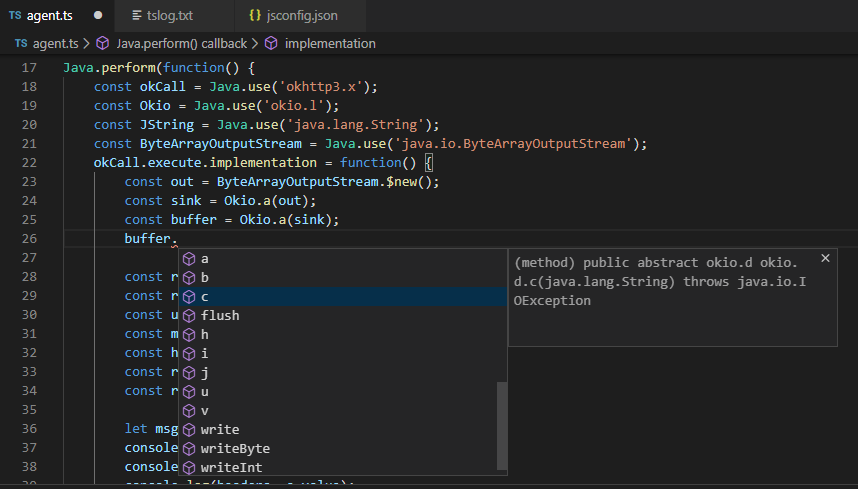
Task: Click the TS icon on agent.ts tab
Action: [15, 15]
